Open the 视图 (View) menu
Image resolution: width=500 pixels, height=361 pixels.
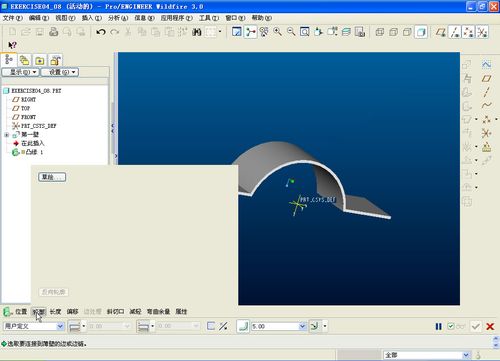coord(65,18)
